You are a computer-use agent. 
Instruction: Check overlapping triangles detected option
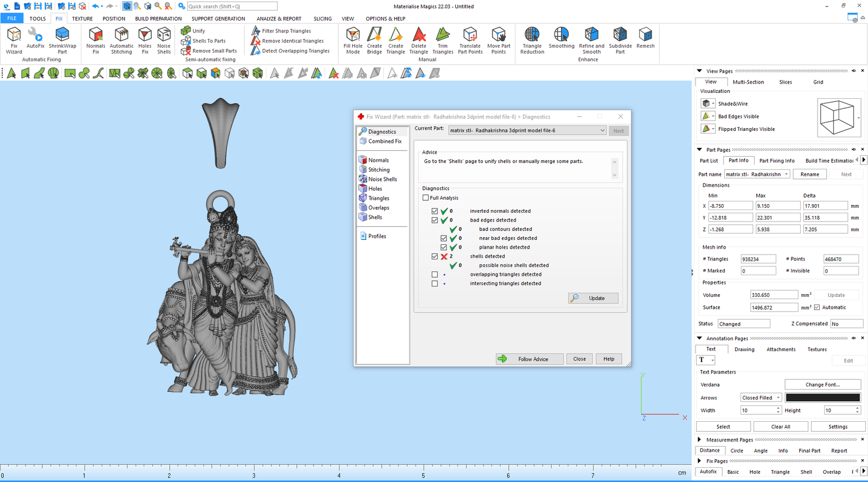435,275
